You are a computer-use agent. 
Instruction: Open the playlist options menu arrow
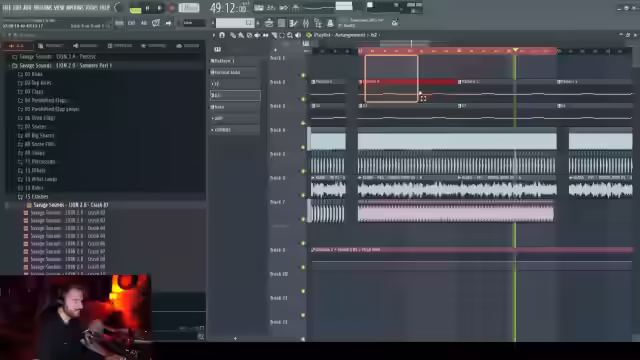click(214, 36)
